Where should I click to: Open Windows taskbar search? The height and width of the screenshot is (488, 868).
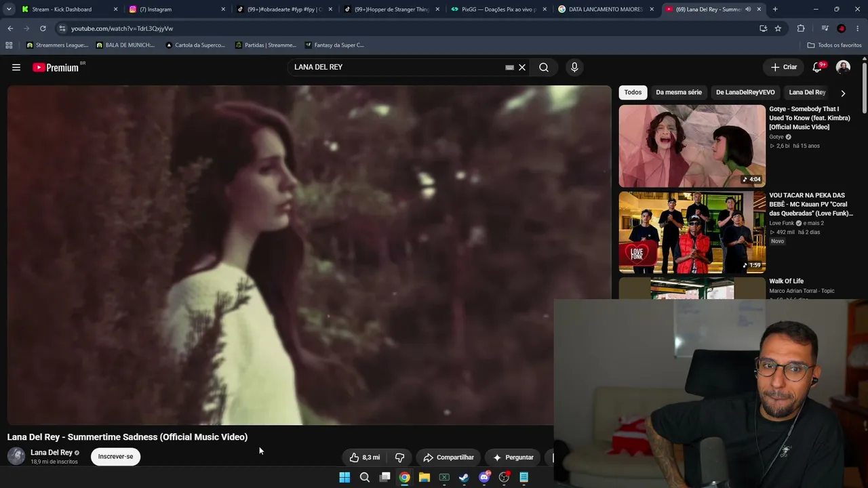(364, 477)
